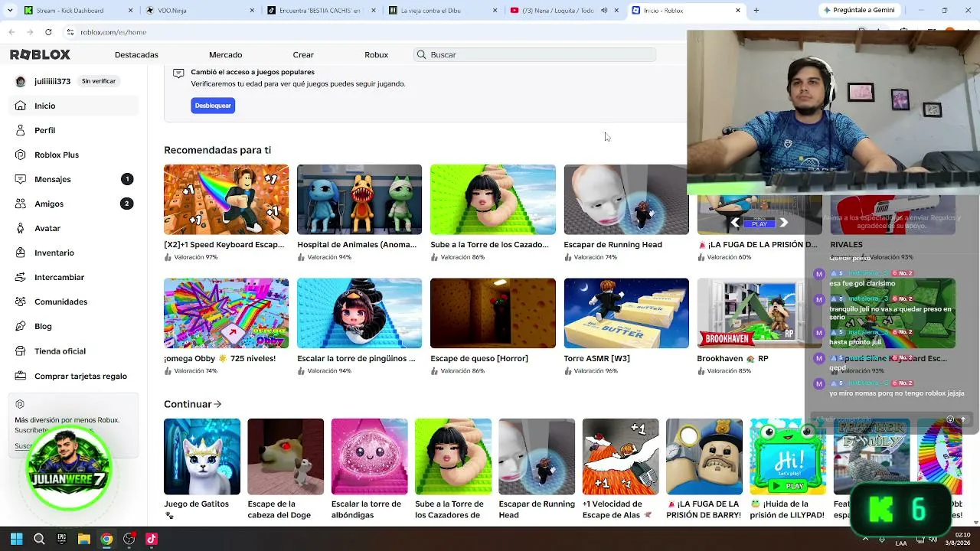980x551 pixels.
Task: Click the Amigos people icon
Action: [20, 204]
